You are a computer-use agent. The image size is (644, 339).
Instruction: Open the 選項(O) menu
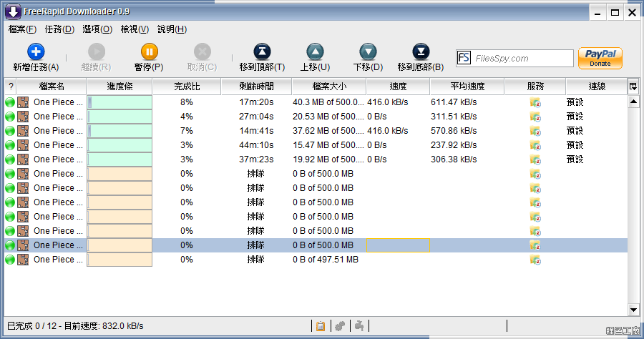pos(97,29)
